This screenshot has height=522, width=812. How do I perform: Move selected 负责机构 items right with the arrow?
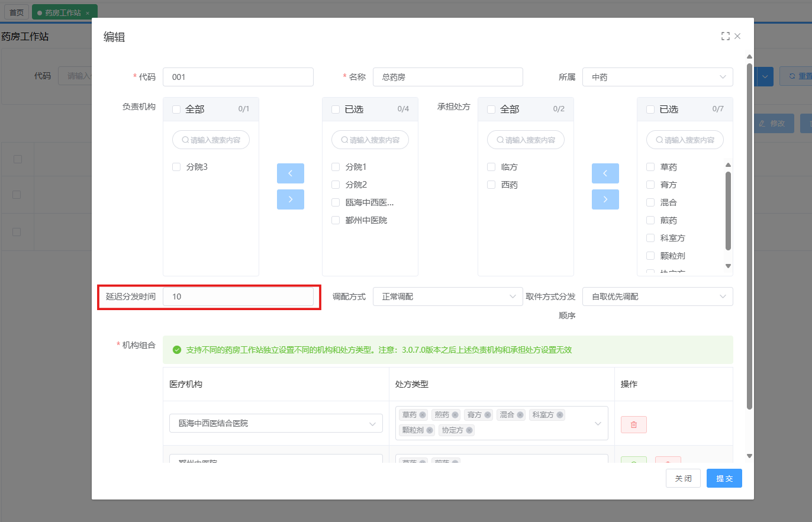pyautogui.click(x=290, y=199)
